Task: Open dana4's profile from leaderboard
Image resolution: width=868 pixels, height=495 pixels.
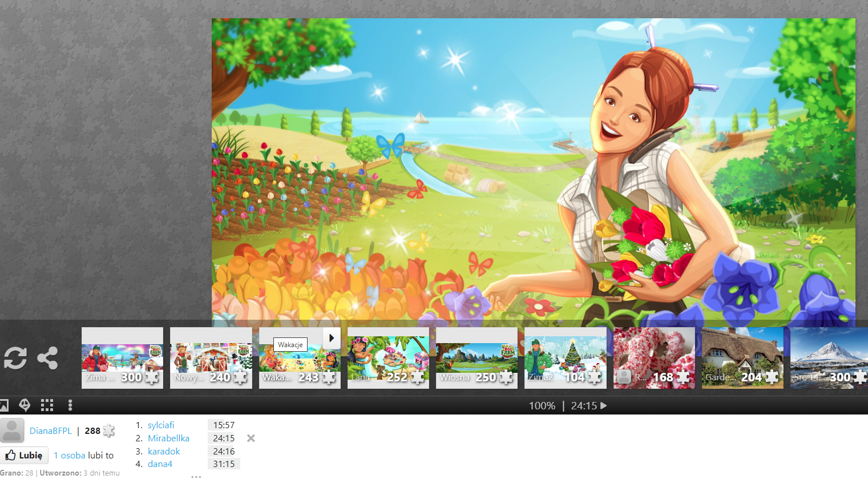Action: click(160, 464)
